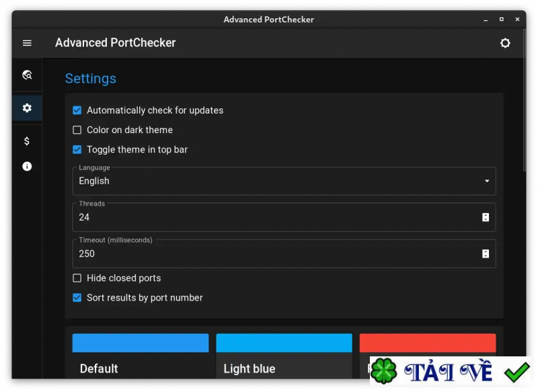This screenshot has width=538, height=392.
Task: Toggle theme with the sun icon
Action: click(x=505, y=43)
